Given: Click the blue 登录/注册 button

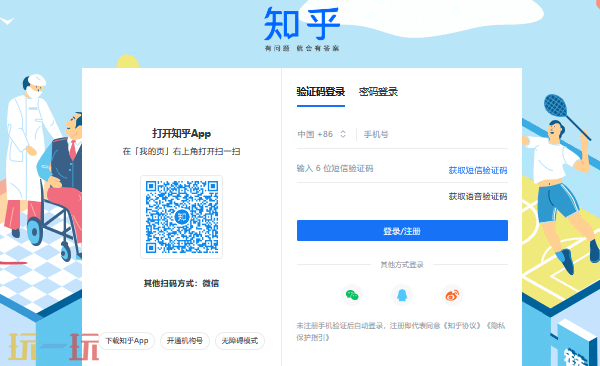Looking at the screenshot, I should tap(402, 230).
